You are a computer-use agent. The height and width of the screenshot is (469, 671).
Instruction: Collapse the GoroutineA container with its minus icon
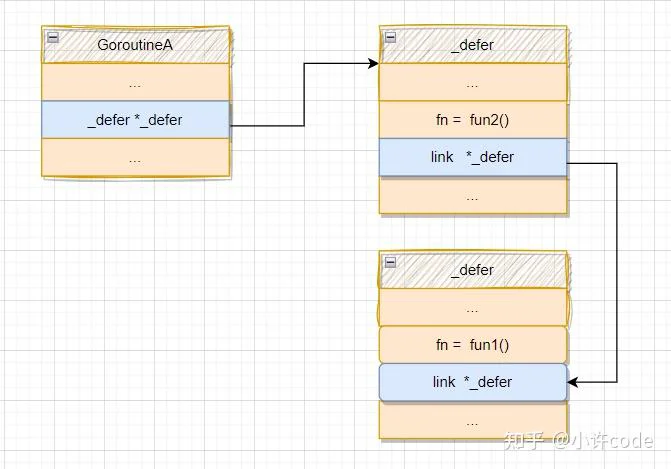click(x=52, y=37)
